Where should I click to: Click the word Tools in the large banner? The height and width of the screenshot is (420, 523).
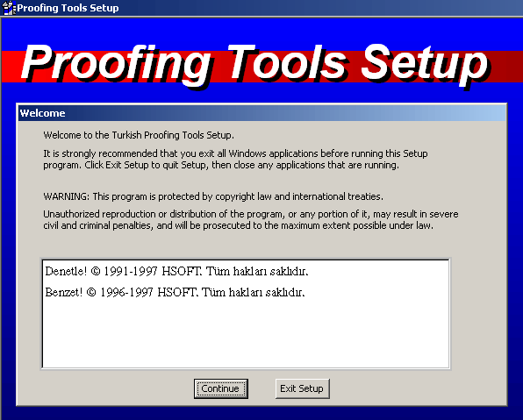pyautogui.click(x=288, y=63)
